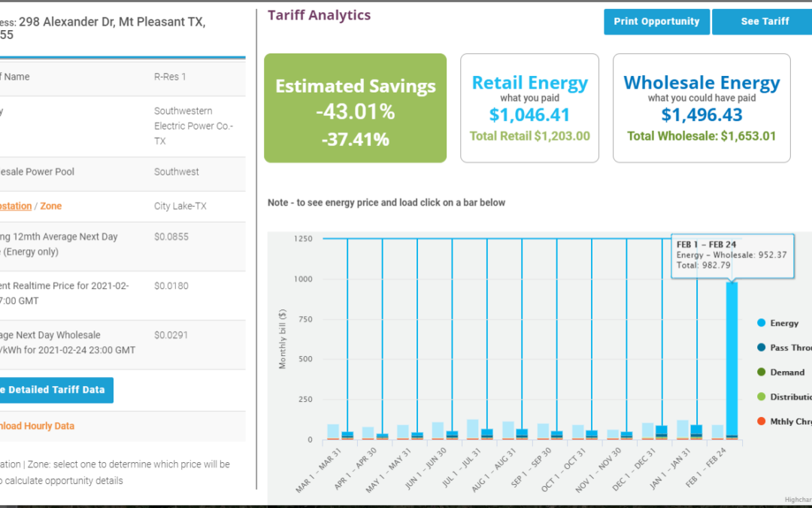Click the Retail Energy card
812x508 pixels.
[x=530, y=108]
